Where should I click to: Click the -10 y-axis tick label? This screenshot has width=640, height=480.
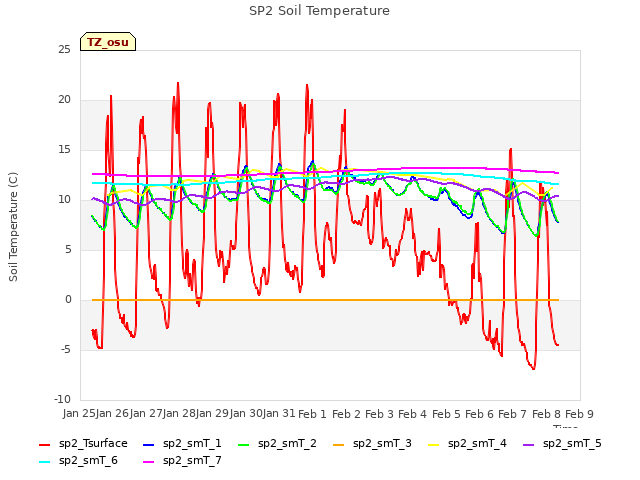62,400
